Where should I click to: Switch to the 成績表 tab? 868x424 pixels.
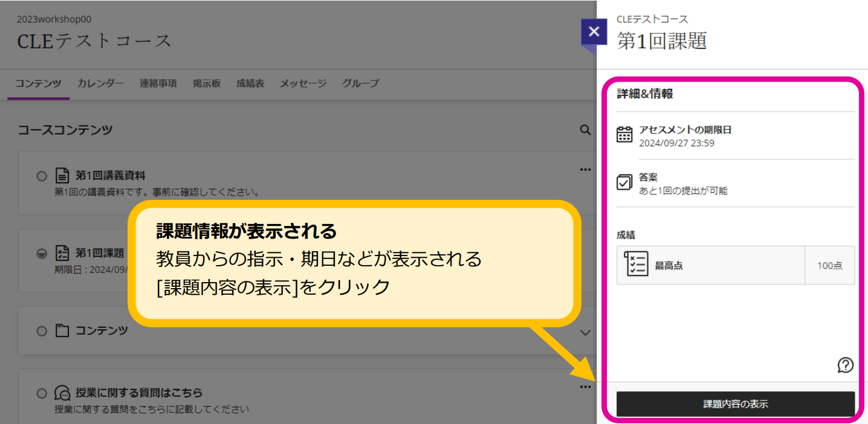[x=250, y=83]
